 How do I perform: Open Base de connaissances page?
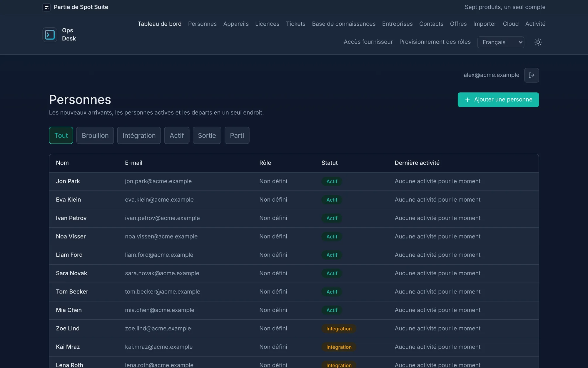click(x=344, y=24)
